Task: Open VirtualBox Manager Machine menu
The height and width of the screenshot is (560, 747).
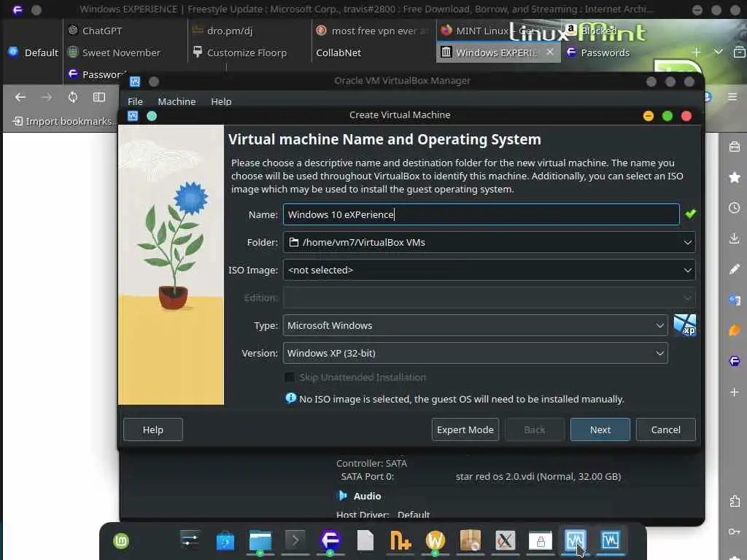Action: click(x=177, y=101)
